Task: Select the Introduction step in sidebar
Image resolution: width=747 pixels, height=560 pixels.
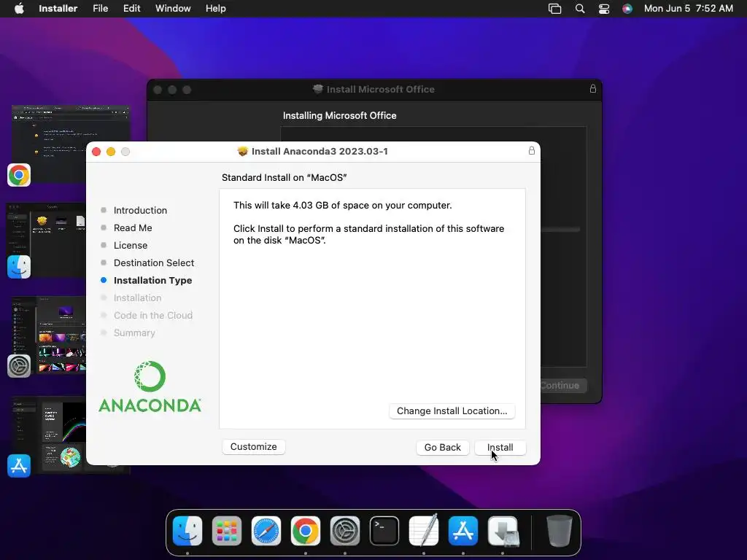Action: (140, 210)
